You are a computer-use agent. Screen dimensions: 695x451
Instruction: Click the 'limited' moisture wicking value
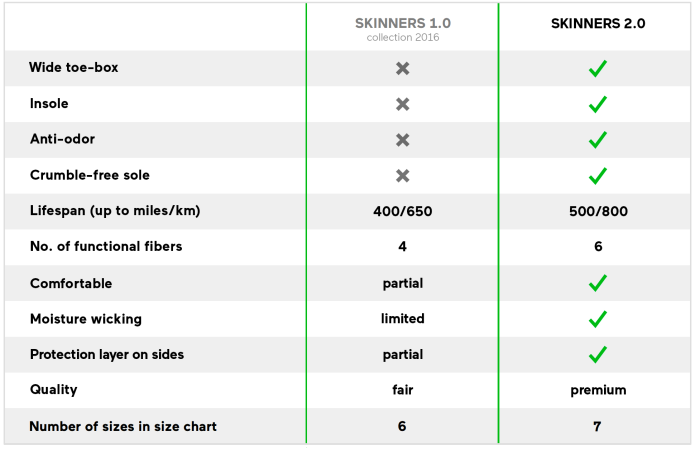pyautogui.click(x=402, y=319)
